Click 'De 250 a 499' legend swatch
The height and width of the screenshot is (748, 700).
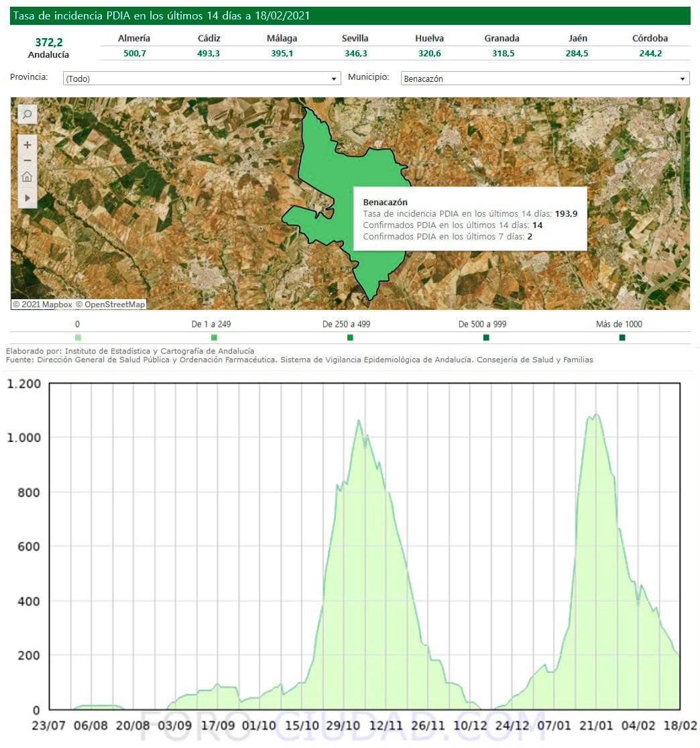point(350,337)
